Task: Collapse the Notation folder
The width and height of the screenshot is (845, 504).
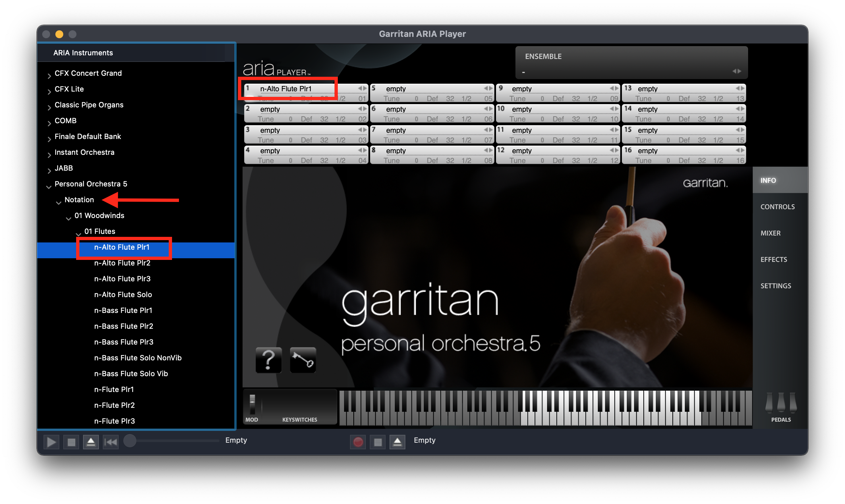Action: [59, 203]
